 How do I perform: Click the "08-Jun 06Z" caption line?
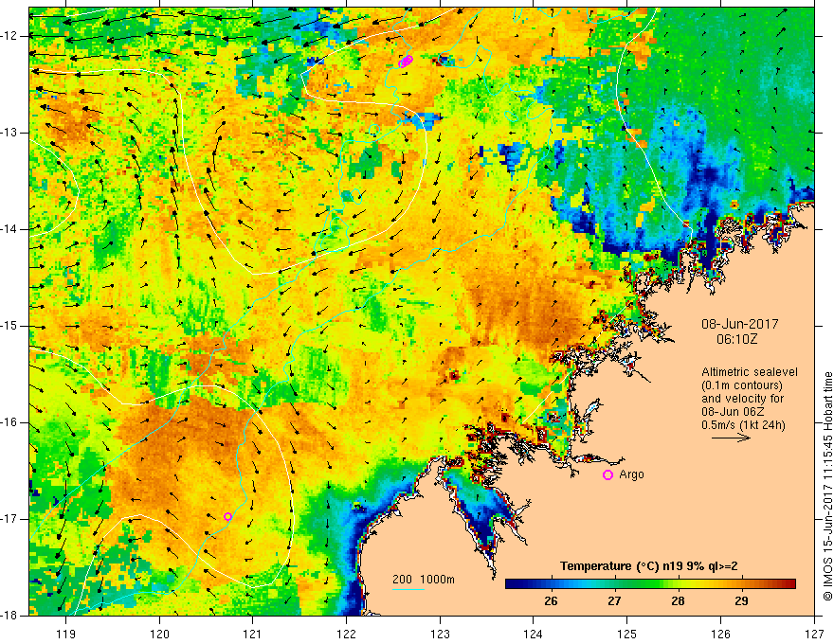click(x=735, y=412)
